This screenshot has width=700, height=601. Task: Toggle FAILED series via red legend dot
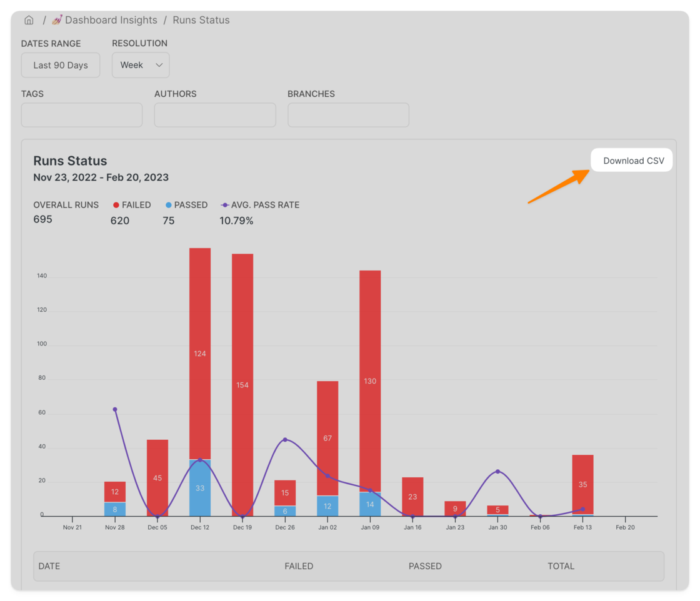click(116, 206)
